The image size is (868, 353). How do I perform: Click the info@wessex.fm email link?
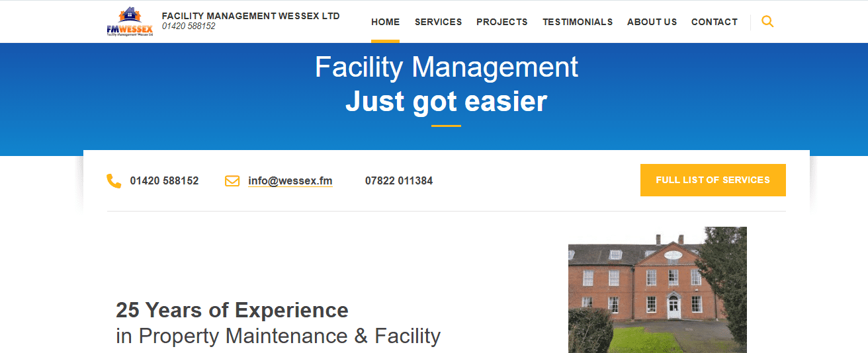[x=290, y=181]
